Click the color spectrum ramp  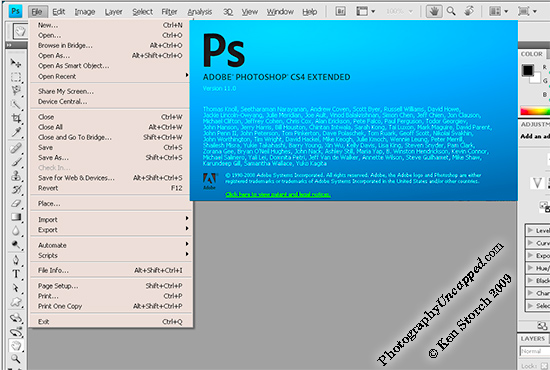click(535, 111)
